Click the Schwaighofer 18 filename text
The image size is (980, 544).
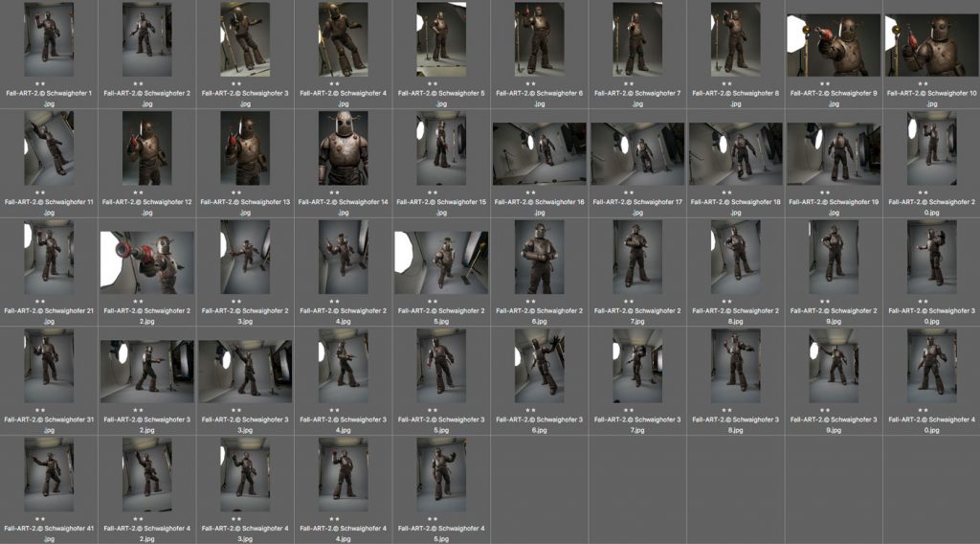tap(735, 202)
